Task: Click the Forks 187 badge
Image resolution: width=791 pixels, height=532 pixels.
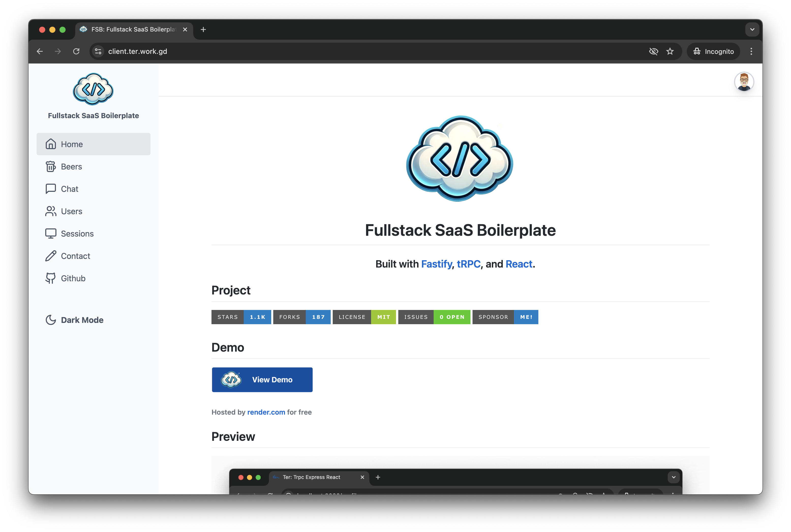Action: 302,317
